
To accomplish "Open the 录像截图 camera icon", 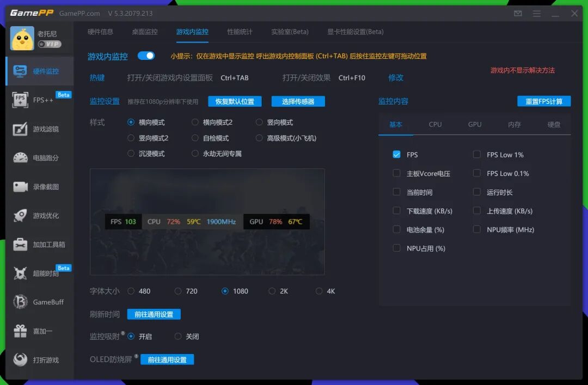I will (20, 187).
